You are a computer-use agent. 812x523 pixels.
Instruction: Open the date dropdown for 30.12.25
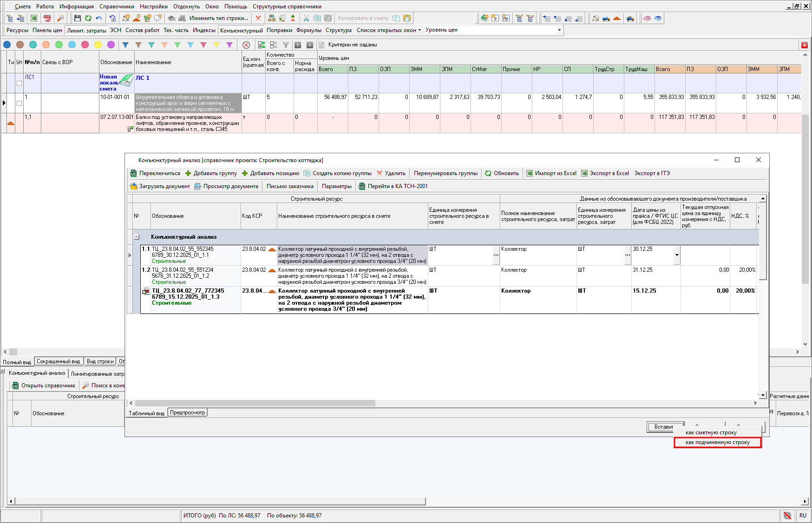[x=677, y=255]
